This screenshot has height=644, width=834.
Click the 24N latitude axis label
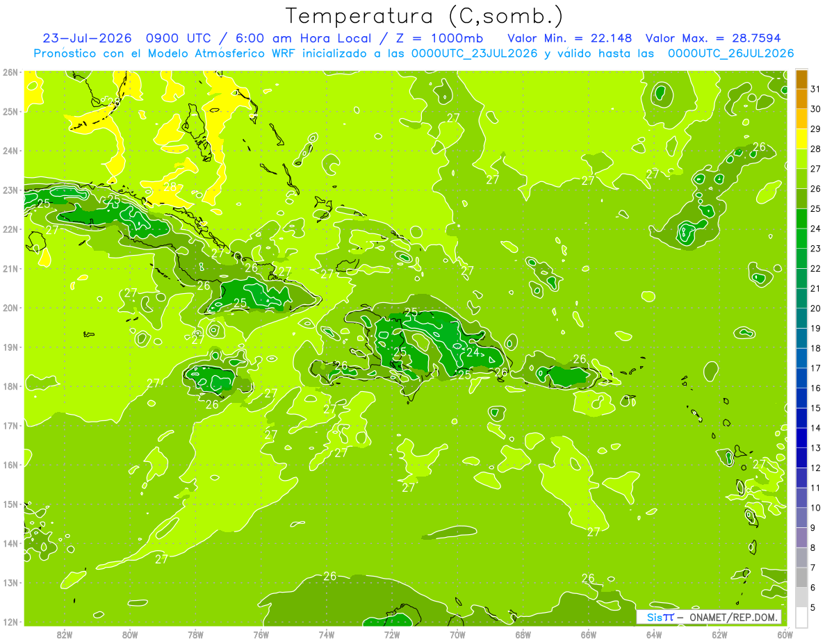coord(10,151)
